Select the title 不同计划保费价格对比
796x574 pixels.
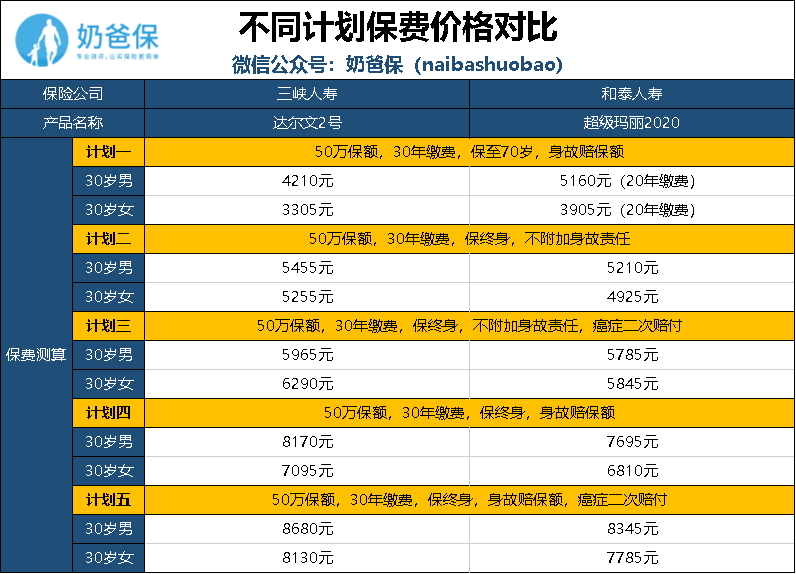(398, 26)
